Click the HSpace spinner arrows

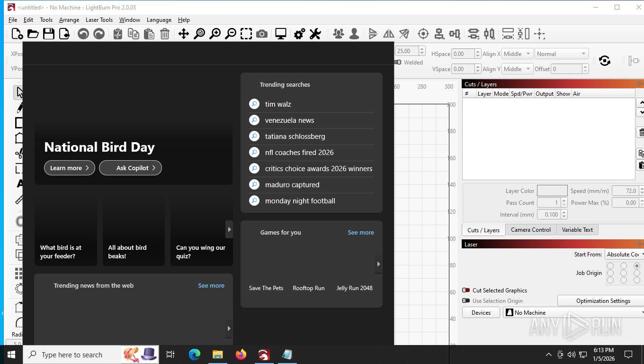click(x=477, y=54)
